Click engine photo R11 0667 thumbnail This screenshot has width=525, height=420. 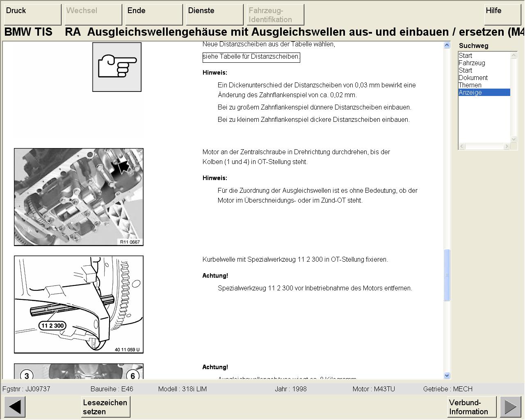pos(79,197)
